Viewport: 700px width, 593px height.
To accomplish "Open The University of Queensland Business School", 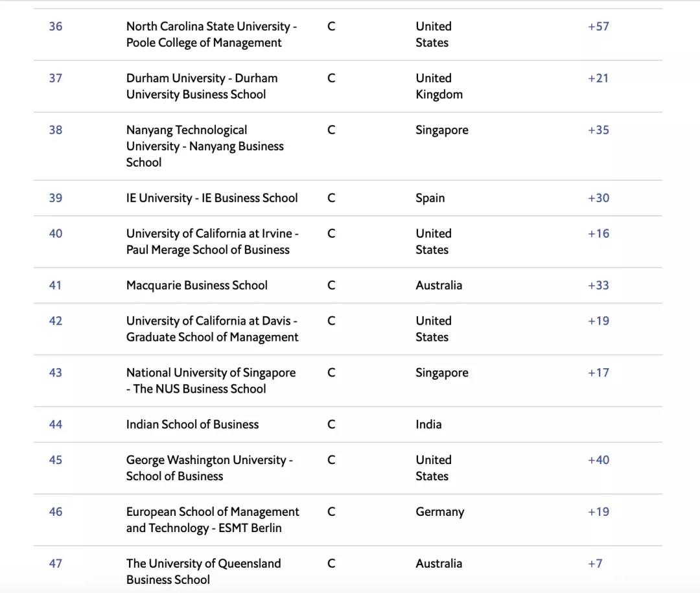I will tap(203, 572).
